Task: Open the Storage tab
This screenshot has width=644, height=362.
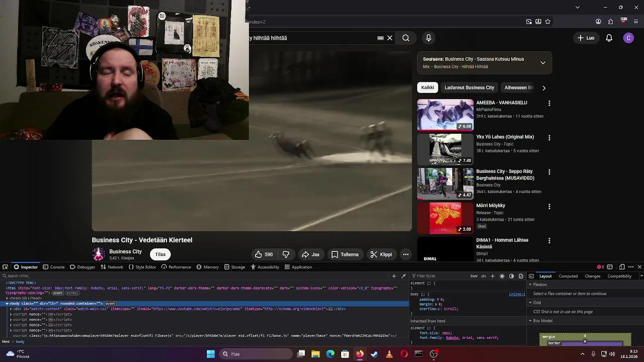Action: 234,267
